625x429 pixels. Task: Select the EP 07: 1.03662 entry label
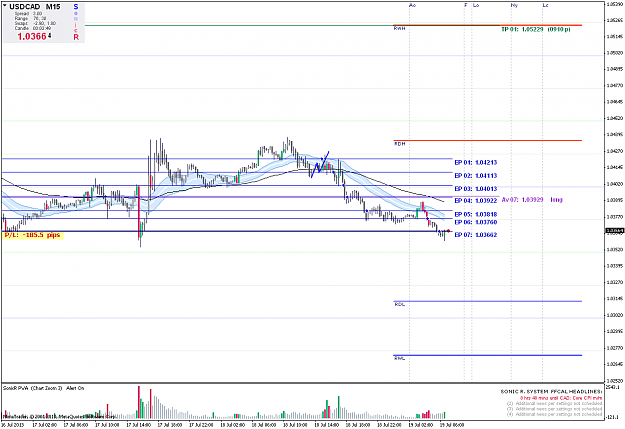pyautogui.click(x=476, y=235)
